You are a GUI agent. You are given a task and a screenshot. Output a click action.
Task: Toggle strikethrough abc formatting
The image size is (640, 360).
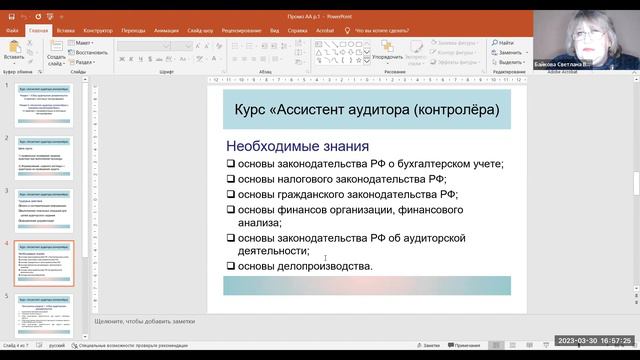[x=159, y=59]
